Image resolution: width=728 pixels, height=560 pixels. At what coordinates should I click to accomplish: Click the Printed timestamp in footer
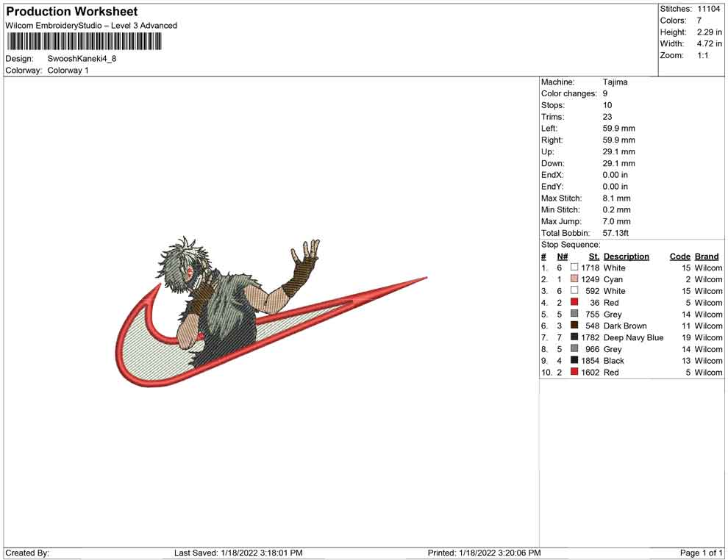[484, 553]
